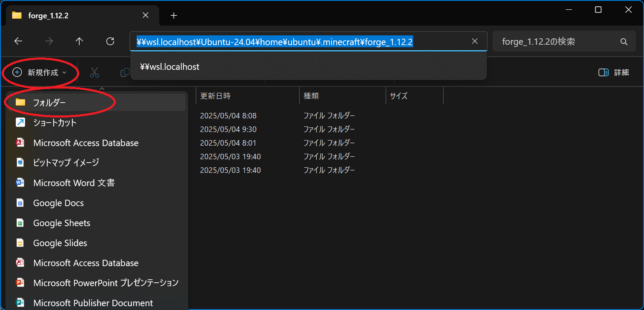Close the forge_1.12.2 tab

coord(145,15)
